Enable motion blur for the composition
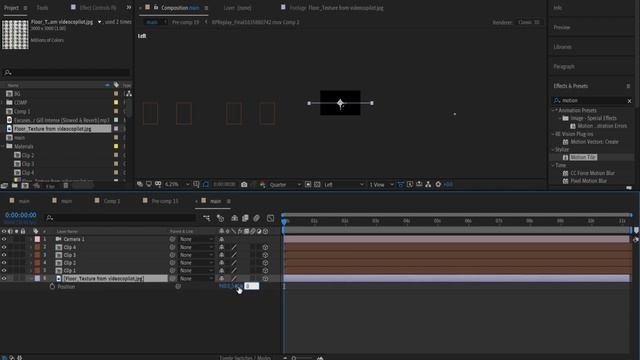 pyautogui.click(x=256, y=218)
